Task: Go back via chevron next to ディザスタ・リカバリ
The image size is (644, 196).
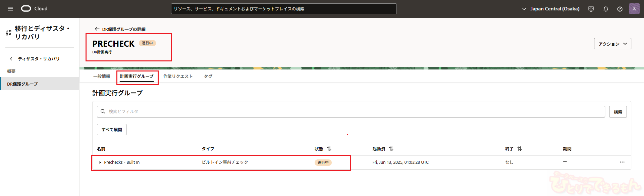Action: point(11,59)
